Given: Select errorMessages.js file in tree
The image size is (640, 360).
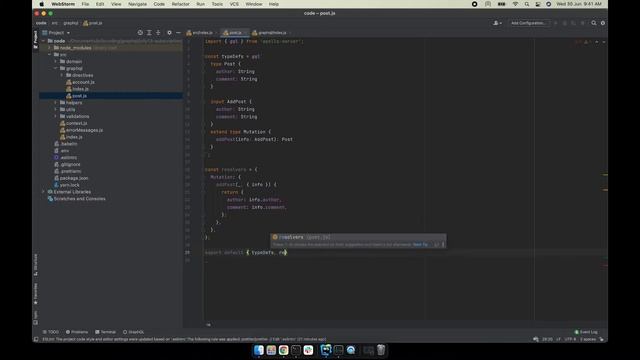Looking at the screenshot, I should 84,130.
